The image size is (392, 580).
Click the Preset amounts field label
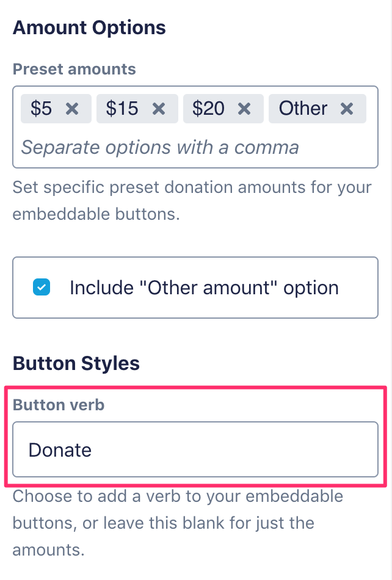click(74, 69)
